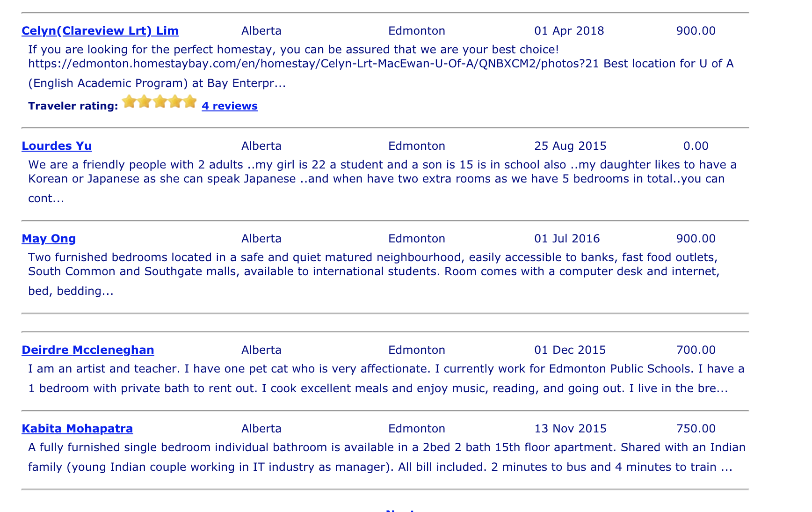Open May Ong's homestay listing
The width and height of the screenshot is (812, 512).
tap(49, 239)
